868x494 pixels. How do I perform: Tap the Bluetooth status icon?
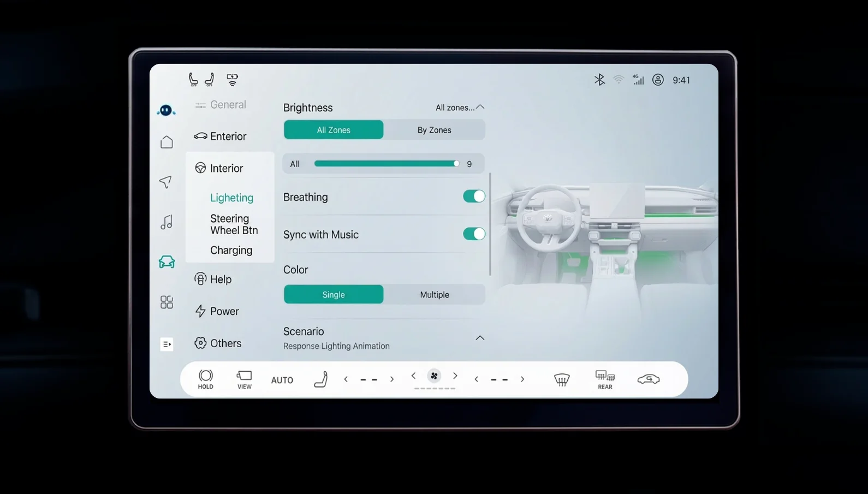point(599,80)
